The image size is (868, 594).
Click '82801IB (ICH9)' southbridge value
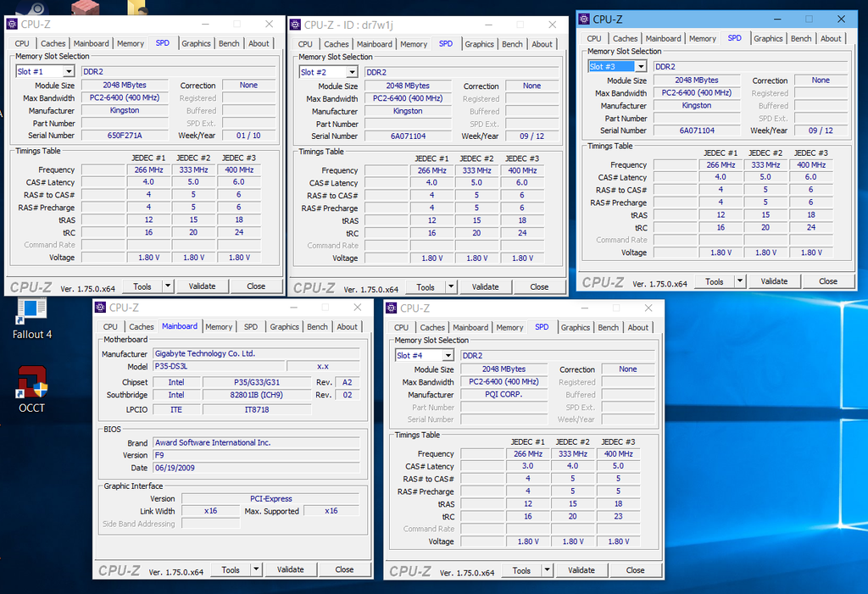(257, 395)
